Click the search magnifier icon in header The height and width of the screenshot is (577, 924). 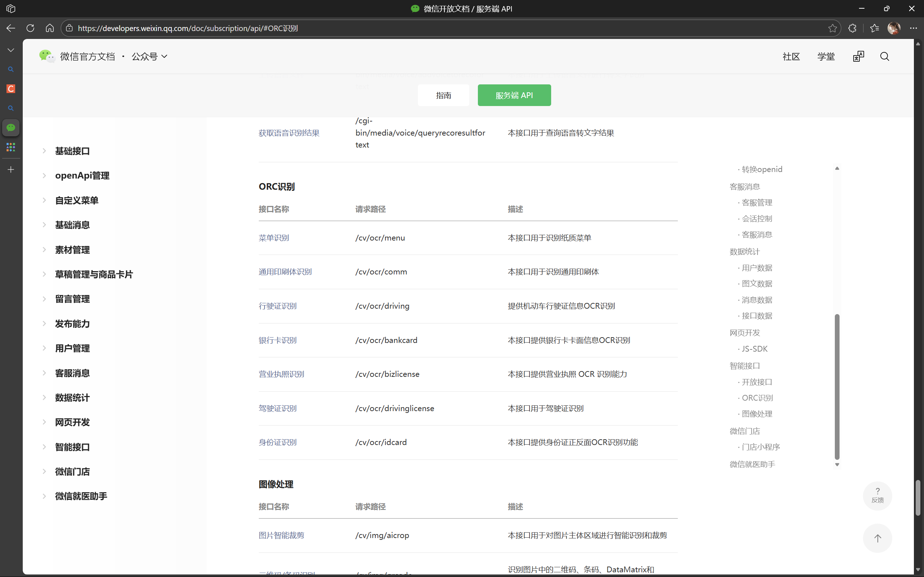click(884, 57)
